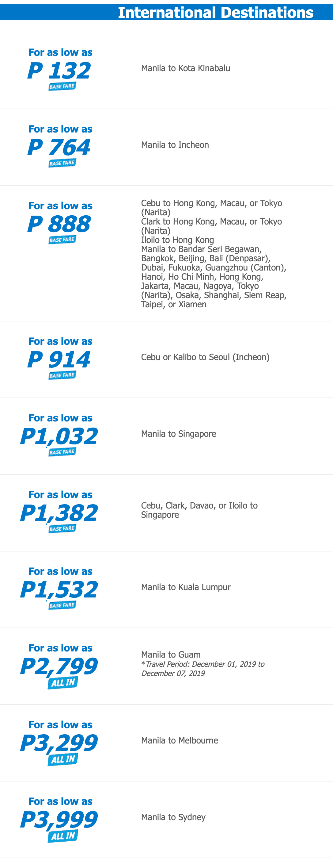333x868 pixels.
Task: Click the Iloilo to Hong Kong line
Action: pos(177,240)
